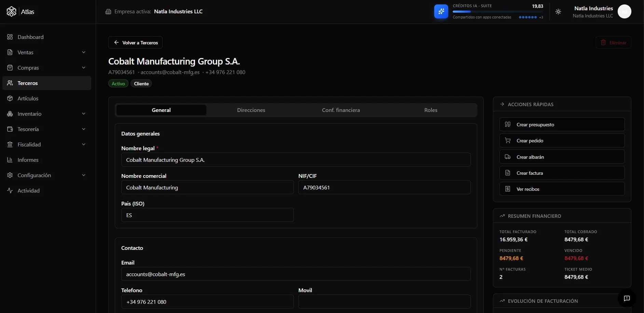The height and width of the screenshot is (313, 644).
Task: Click the Natla Industries LLC active company name
Action: click(178, 12)
